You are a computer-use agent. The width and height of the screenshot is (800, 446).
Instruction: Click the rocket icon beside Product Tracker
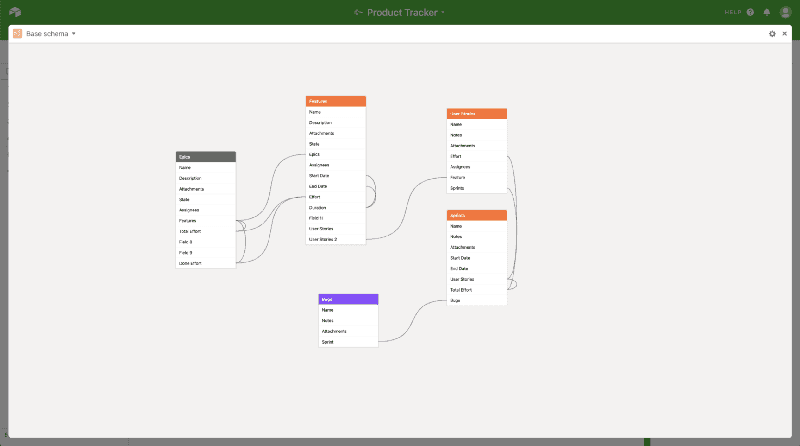358,12
